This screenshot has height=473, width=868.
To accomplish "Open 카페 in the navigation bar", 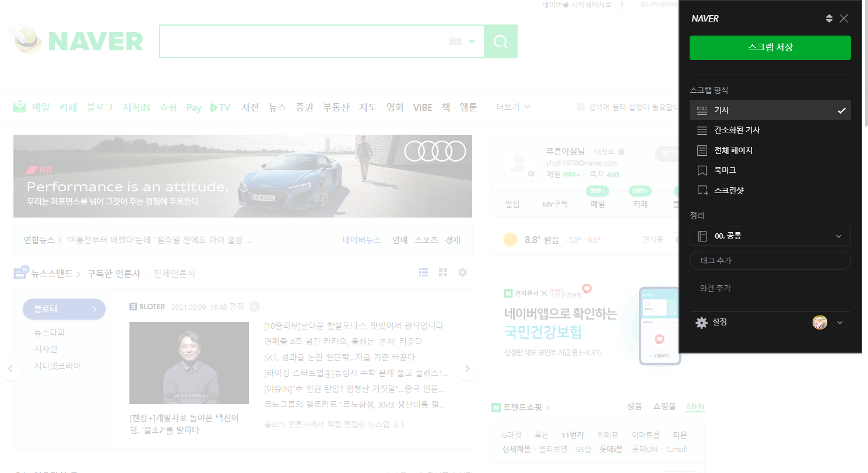I will [x=68, y=107].
